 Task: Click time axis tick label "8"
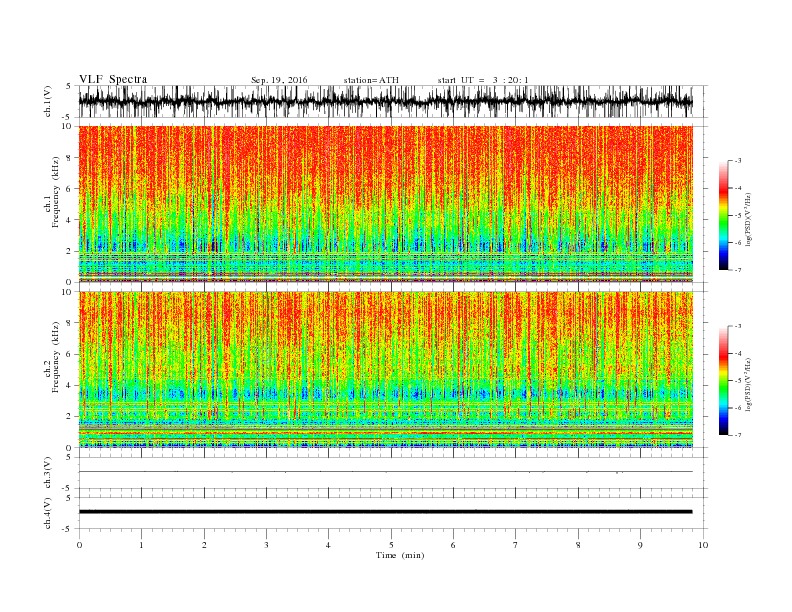578,545
